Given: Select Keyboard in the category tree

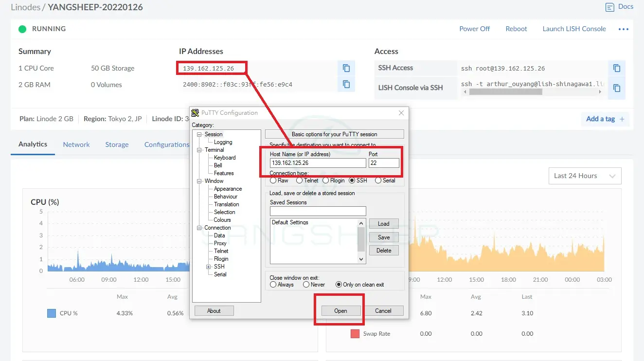Looking at the screenshot, I should [225, 158].
